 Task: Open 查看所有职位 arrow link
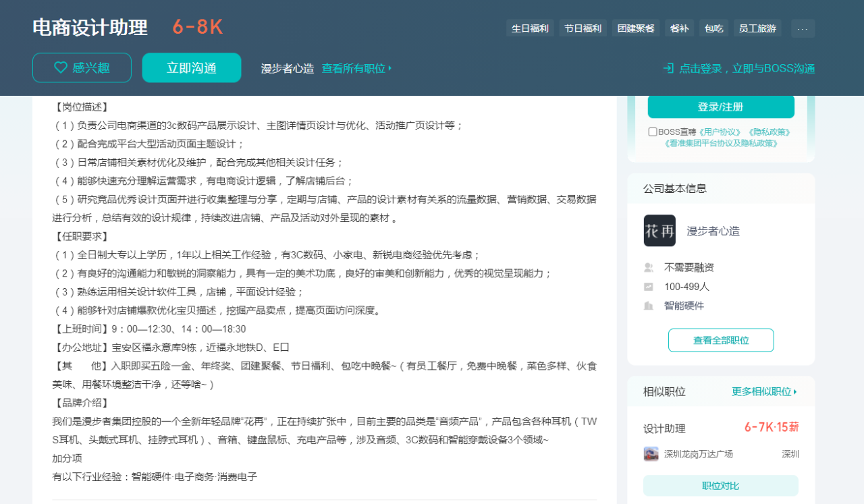(x=356, y=68)
